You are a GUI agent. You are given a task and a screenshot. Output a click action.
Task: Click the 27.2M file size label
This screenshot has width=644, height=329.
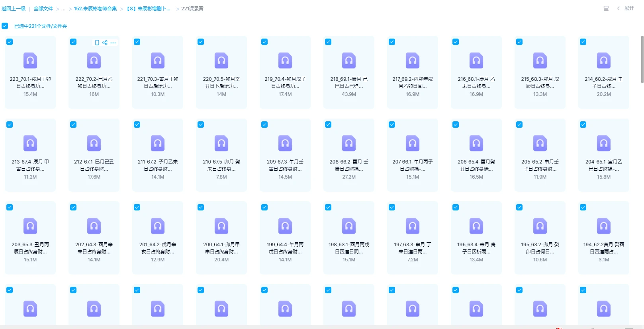[349, 177]
